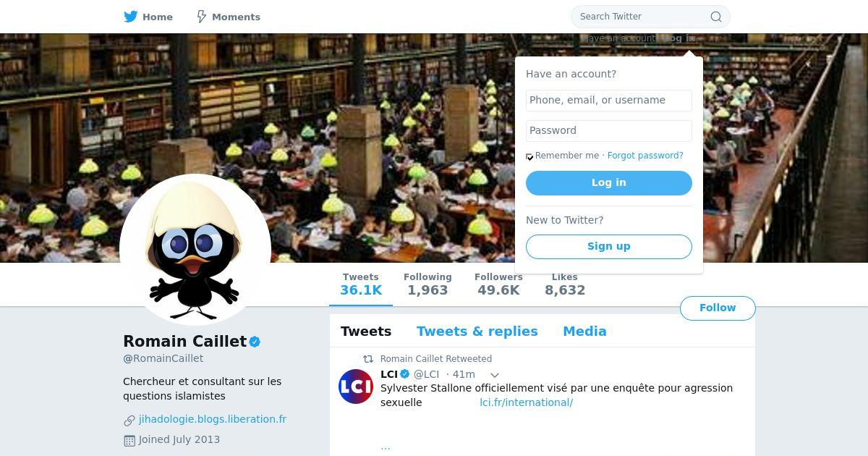
Task: Click the verified badge beside Romain Caillet
Action: (255, 342)
